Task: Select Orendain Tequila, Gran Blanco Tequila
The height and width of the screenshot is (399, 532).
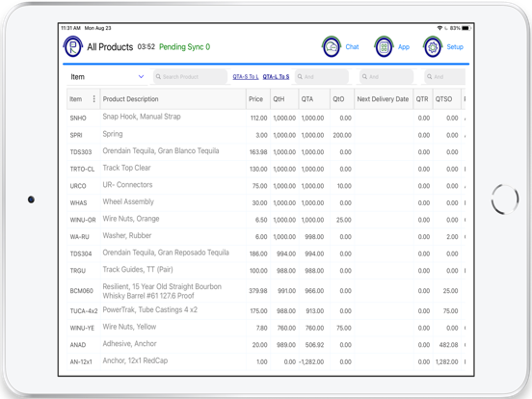Action: 161,150
